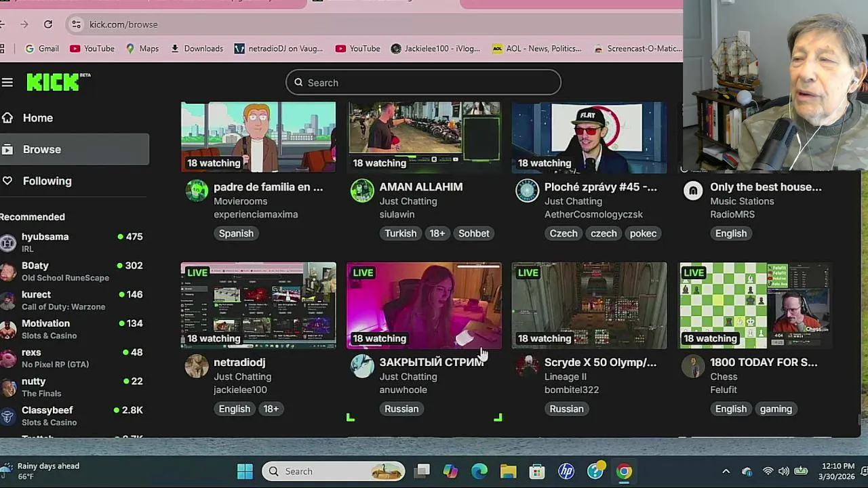Open Screencast-O-Matic bookmark

coord(637,49)
